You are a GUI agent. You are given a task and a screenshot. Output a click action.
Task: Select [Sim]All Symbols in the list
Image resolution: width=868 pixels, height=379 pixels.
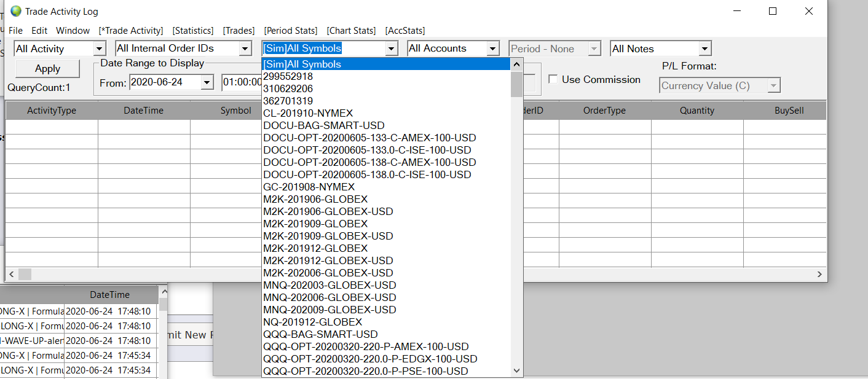point(386,64)
